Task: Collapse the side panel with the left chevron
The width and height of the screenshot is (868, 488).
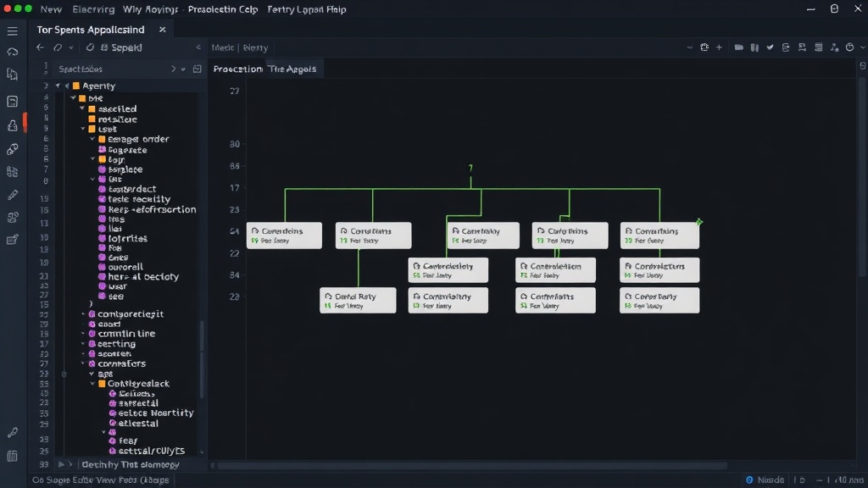Action: pyautogui.click(x=198, y=47)
